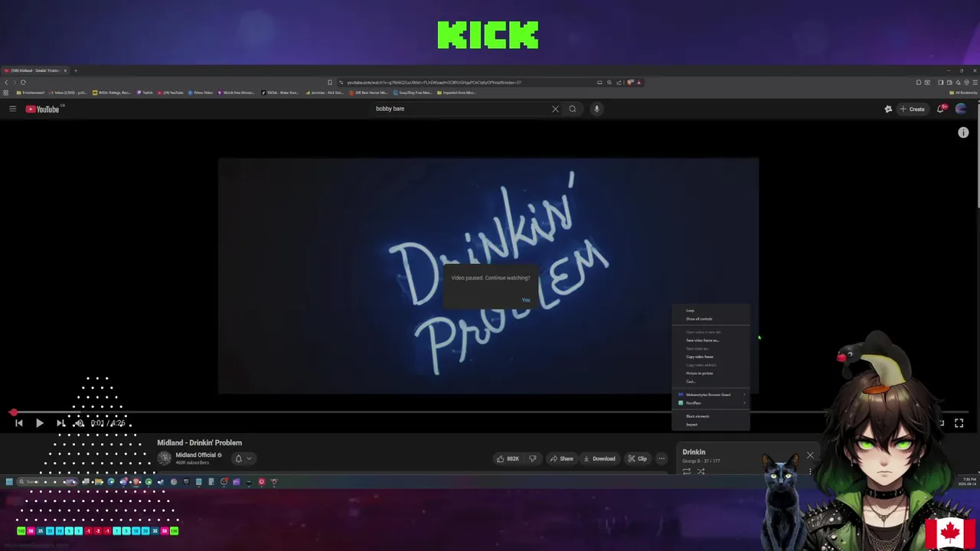980x551 pixels.
Task: Dislike the video
Action: [x=533, y=458]
